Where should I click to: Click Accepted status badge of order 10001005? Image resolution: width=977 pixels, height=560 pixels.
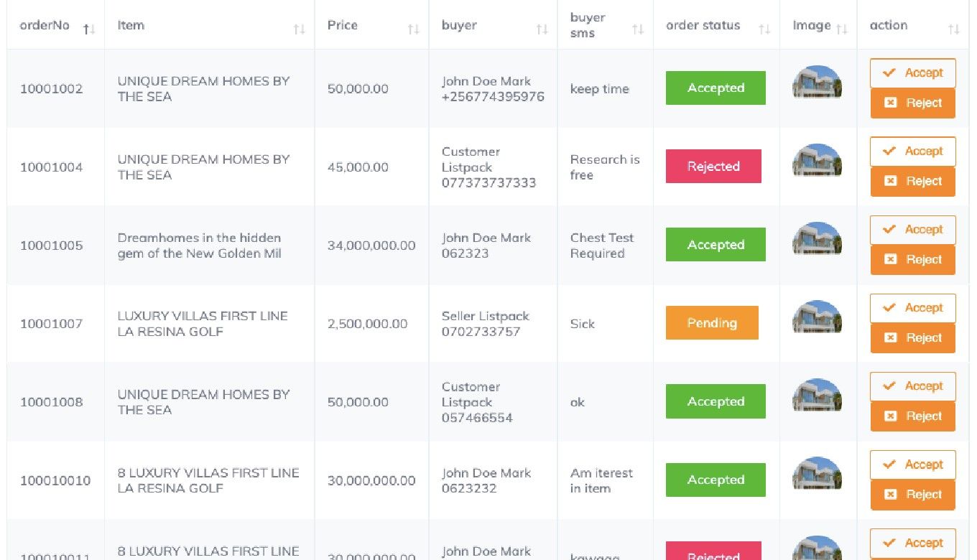coord(716,245)
